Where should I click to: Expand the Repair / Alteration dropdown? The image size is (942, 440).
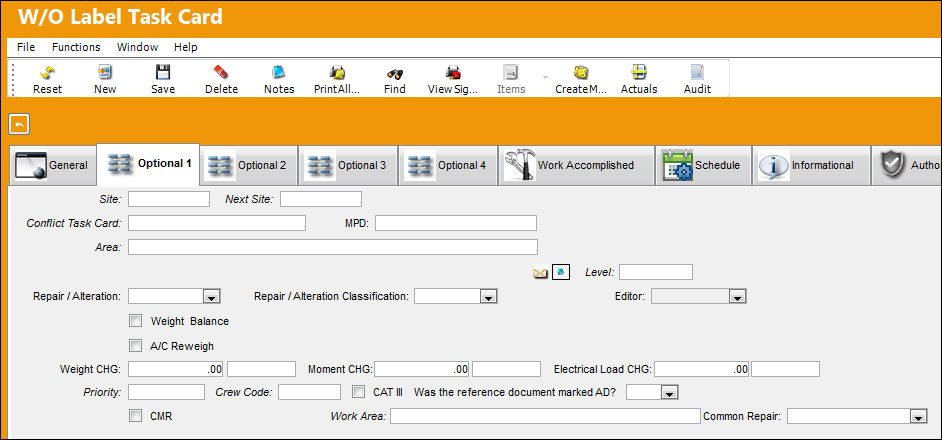point(212,296)
